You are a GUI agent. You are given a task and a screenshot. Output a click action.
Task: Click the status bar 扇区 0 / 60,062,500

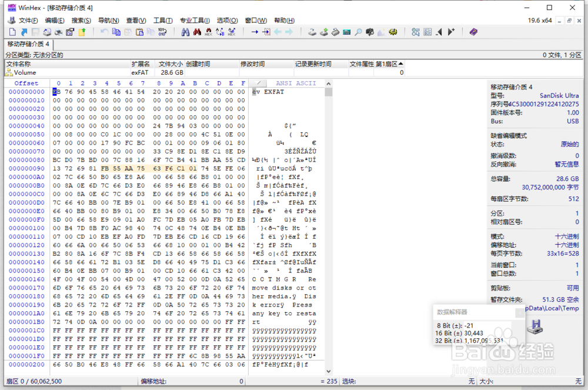[x=34, y=381]
